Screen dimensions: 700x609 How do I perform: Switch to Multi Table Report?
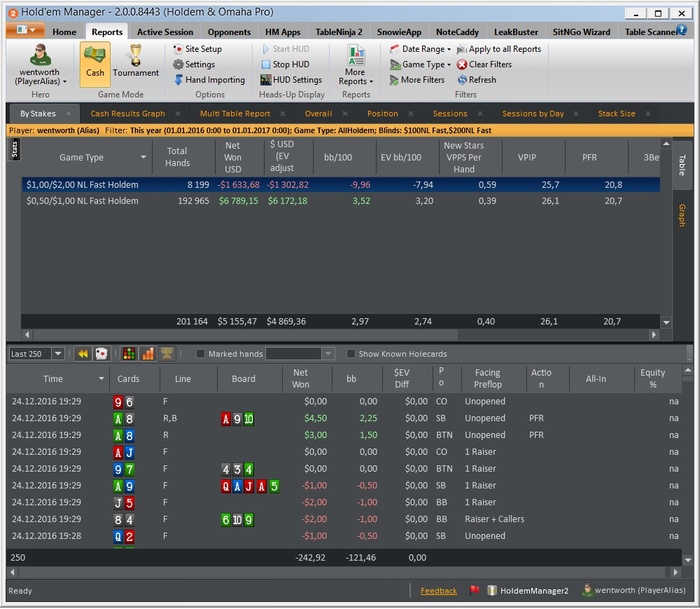(235, 114)
